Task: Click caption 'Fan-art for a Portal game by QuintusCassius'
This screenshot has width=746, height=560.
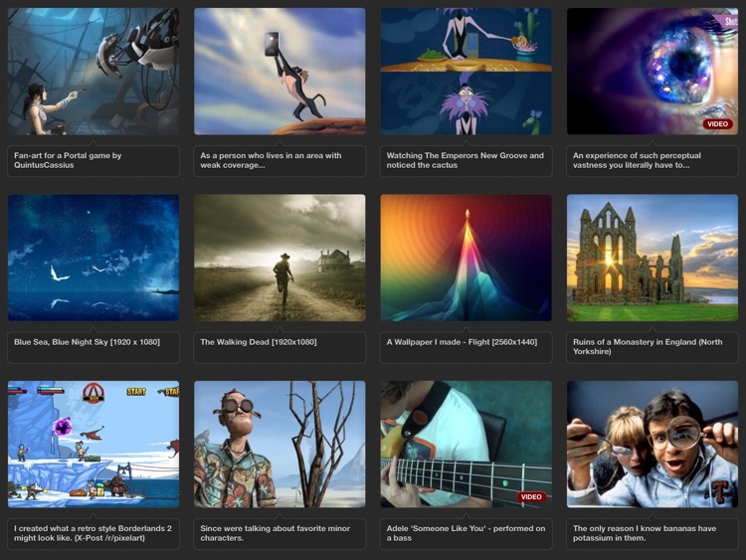Action: coord(68,160)
